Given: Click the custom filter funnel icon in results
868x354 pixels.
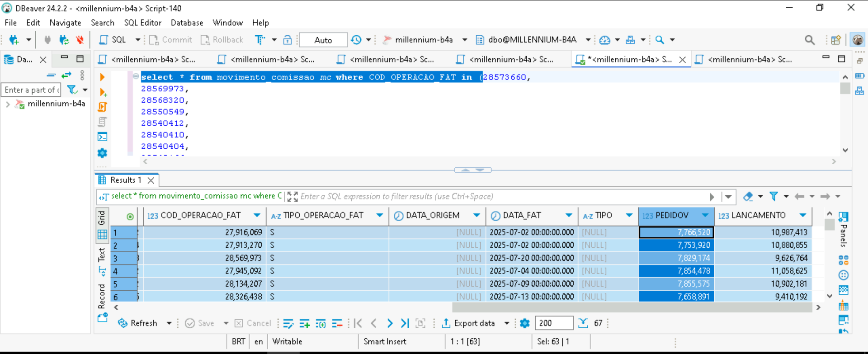Looking at the screenshot, I should coord(774,196).
